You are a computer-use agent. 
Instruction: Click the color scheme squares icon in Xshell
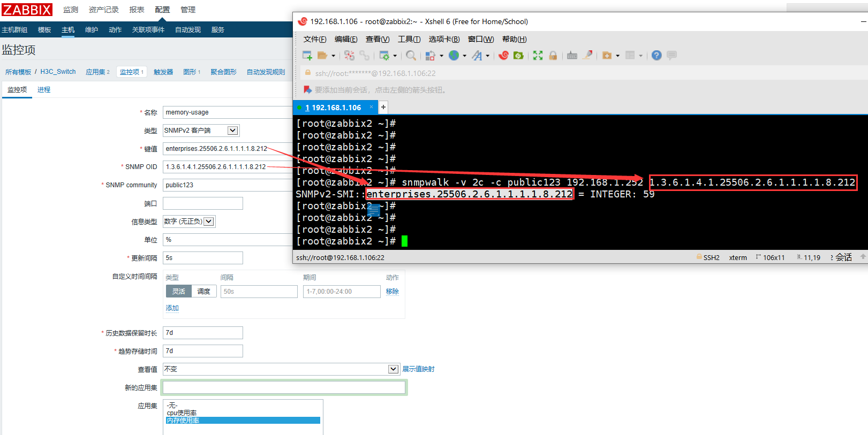(x=430, y=55)
